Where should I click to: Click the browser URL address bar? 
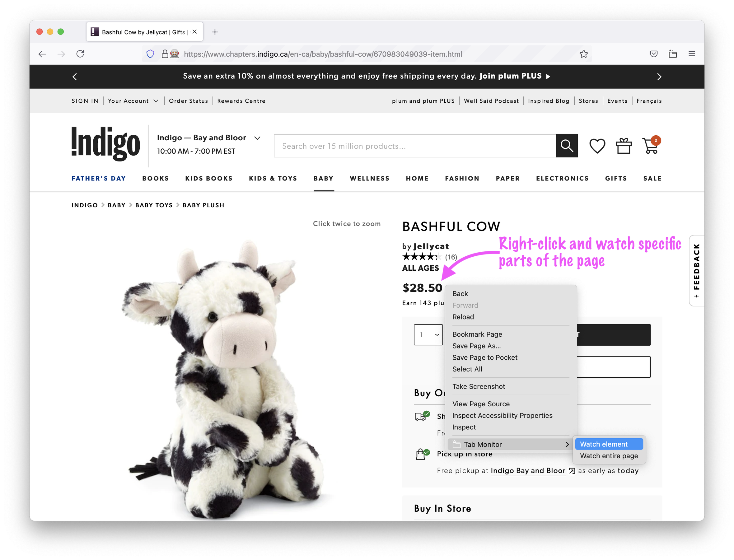(x=367, y=54)
